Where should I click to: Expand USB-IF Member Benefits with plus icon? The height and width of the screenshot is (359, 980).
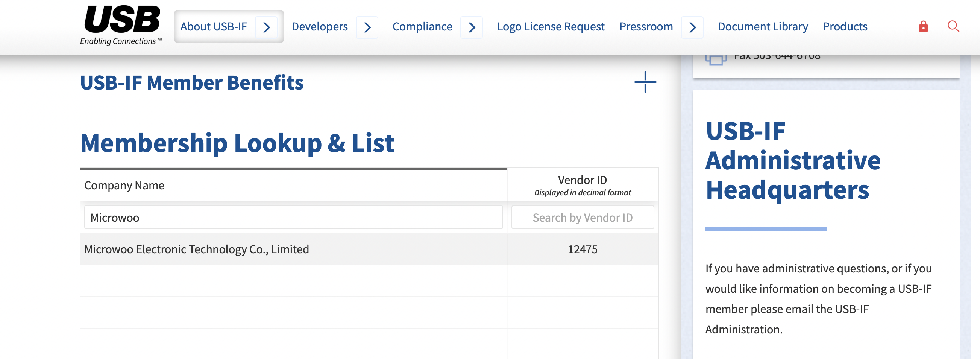645,82
